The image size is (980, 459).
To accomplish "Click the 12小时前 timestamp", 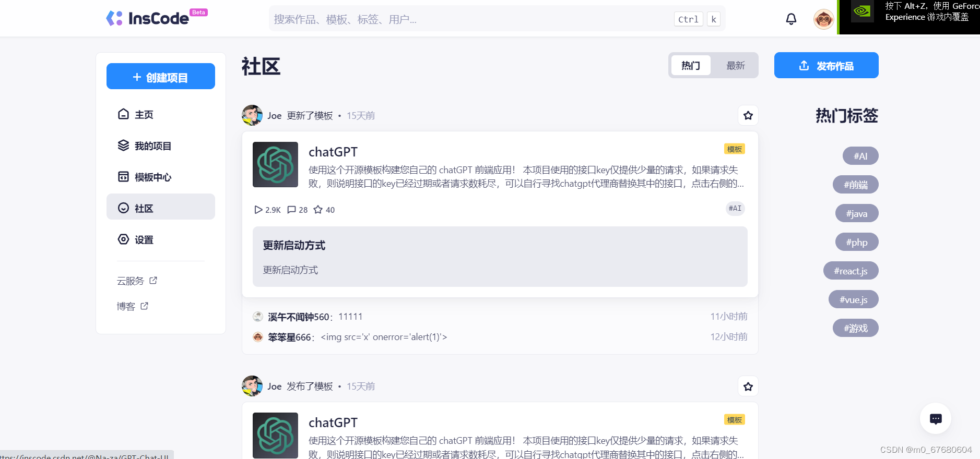I will click(728, 337).
